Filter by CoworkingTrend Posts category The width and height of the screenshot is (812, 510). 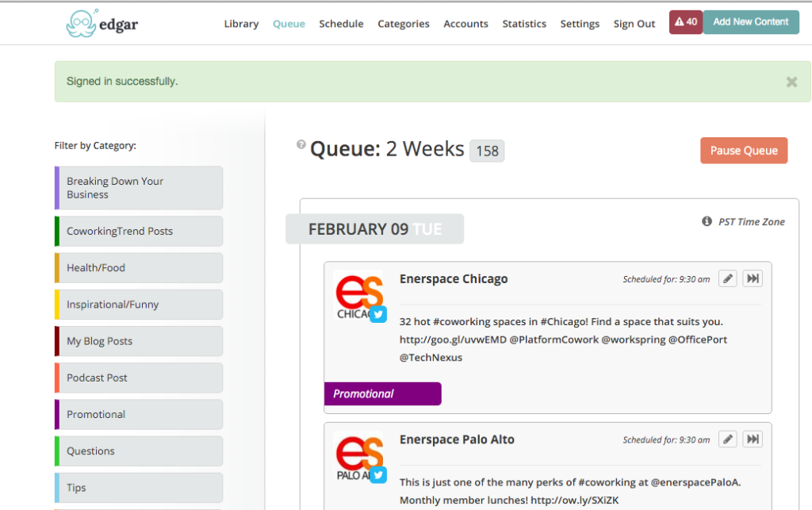(x=139, y=231)
